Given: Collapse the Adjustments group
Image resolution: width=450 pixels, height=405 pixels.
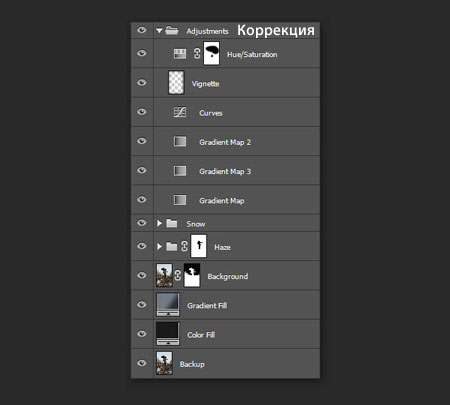Looking at the screenshot, I should [159, 31].
